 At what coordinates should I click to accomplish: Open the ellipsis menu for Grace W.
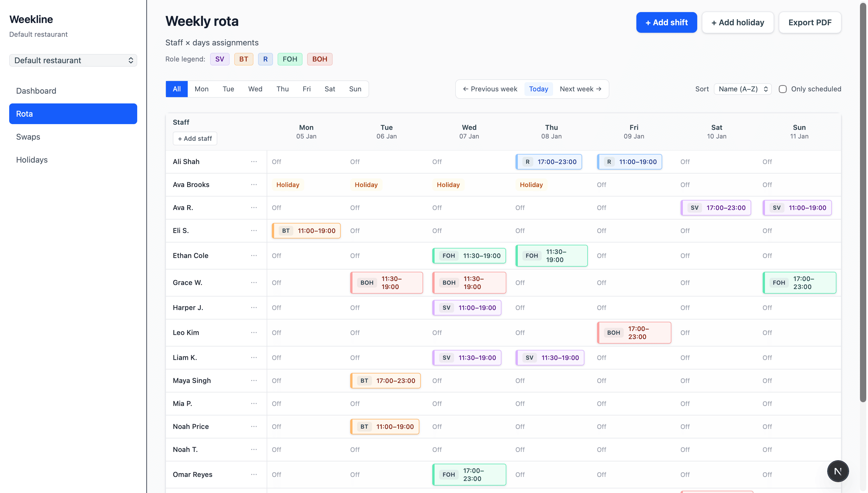[254, 282]
